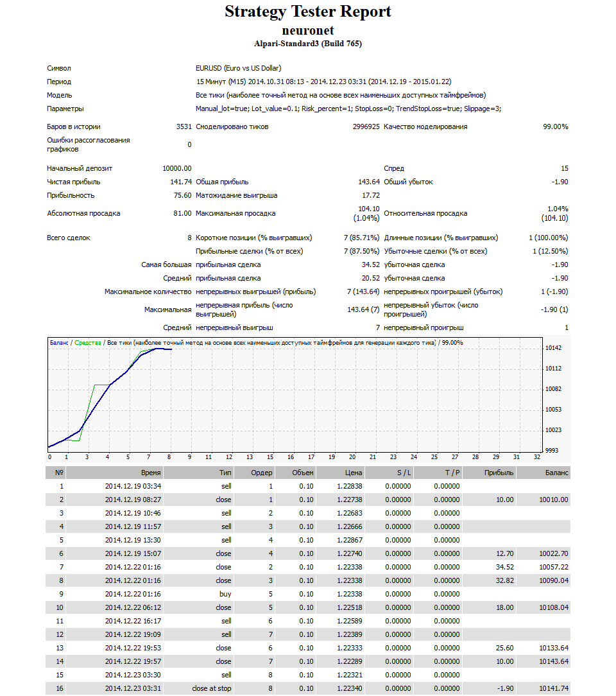The width and height of the screenshot is (616, 696).
Task: Click the Параметры values line
Action: (x=348, y=109)
